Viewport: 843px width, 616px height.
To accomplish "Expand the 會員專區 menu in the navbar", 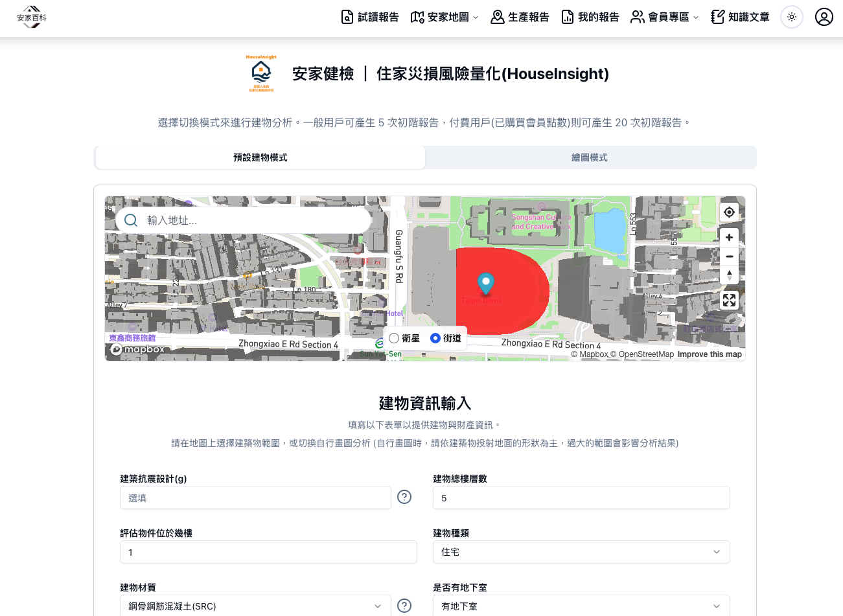I will (x=664, y=17).
